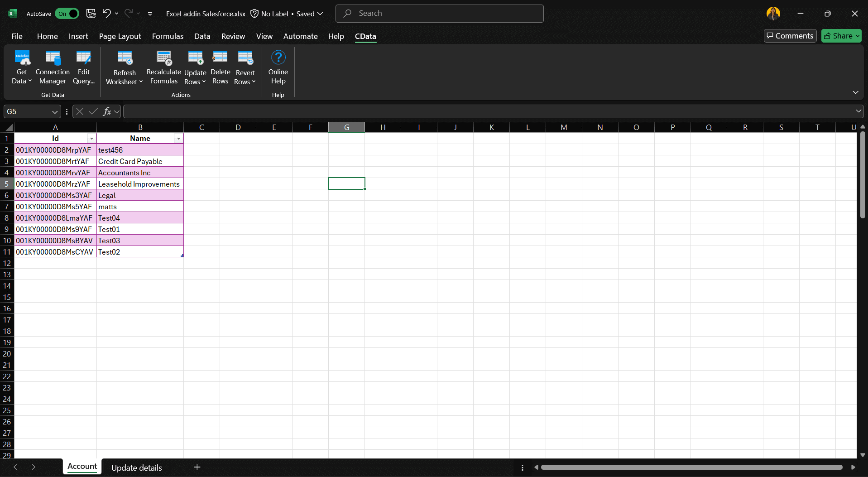Image resolution: width=868 pixels, height=477 pixels.
Task: Open the Get Data menu
Action: pyautogui.click(x=22, y=68)
